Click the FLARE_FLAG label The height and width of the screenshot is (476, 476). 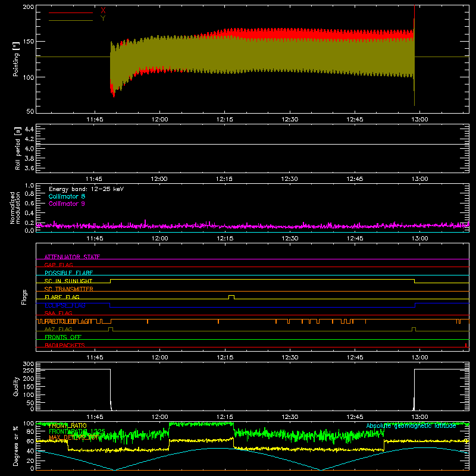coord(62,297)
